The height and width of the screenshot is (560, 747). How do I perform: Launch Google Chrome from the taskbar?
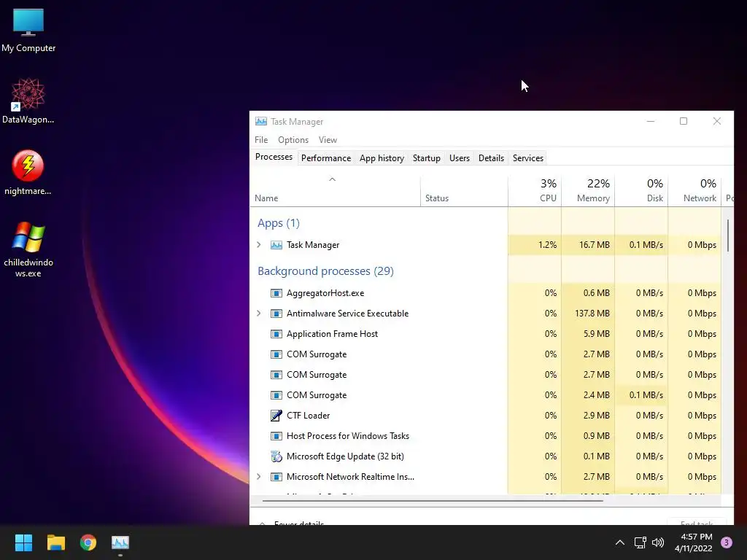pos(88,542)
